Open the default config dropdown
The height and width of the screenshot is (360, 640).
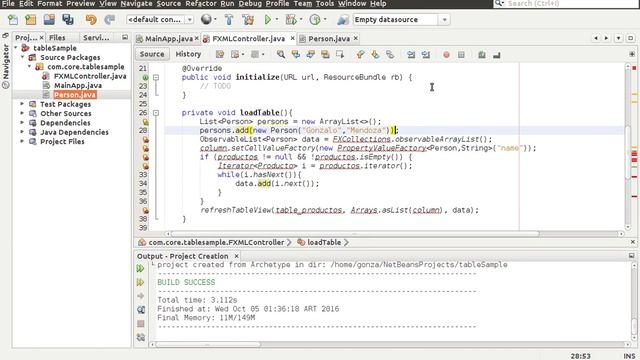click(189, 20)
